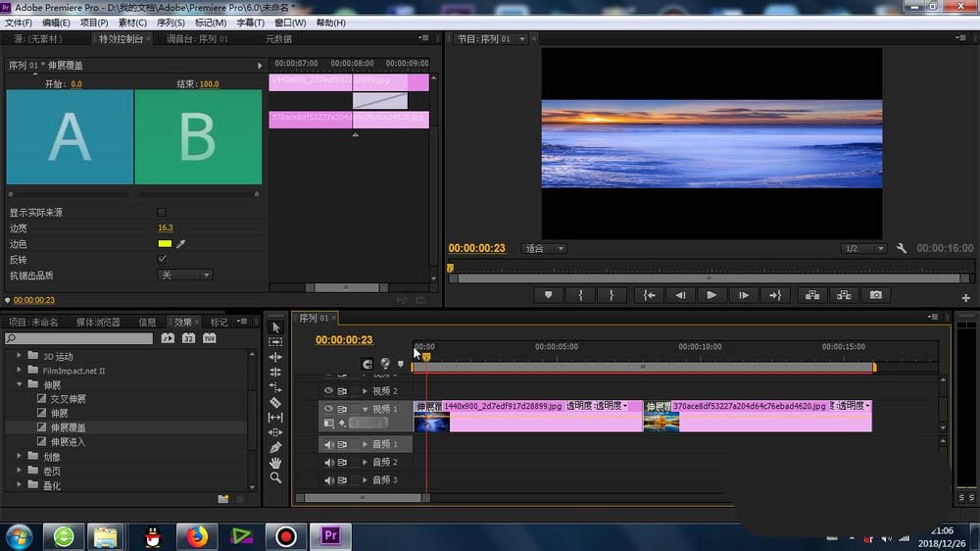Click the Extract button
Viewport: 980px width, 551px height.
[844, 295]
